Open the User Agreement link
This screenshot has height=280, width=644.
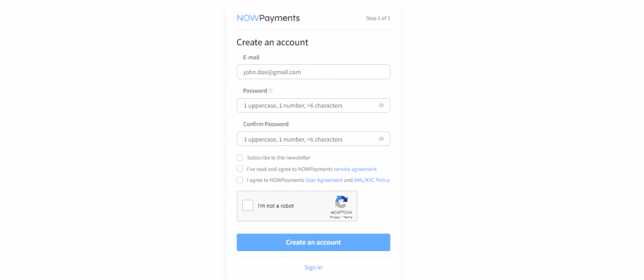(324, 180)
